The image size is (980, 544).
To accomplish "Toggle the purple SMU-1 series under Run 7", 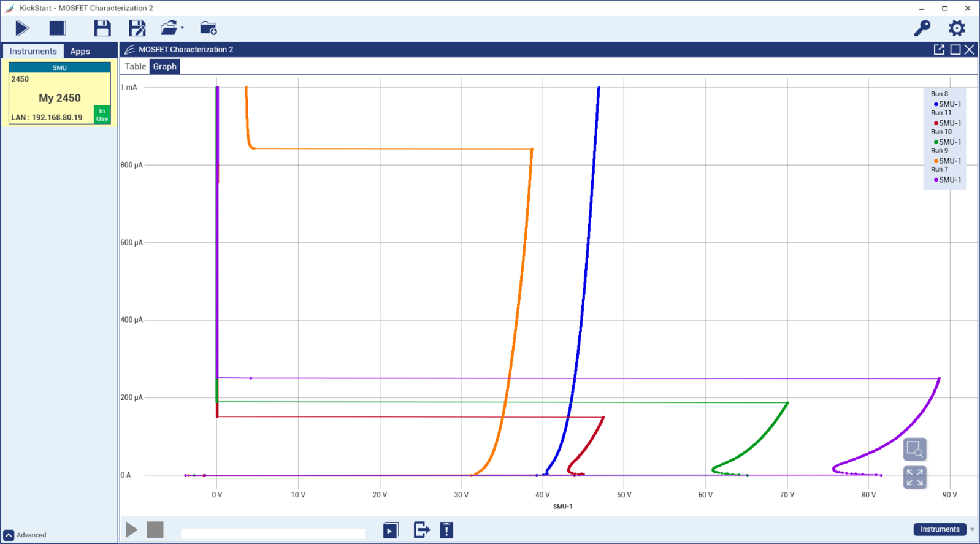I will pyautogui.click(x=947, y=180).
